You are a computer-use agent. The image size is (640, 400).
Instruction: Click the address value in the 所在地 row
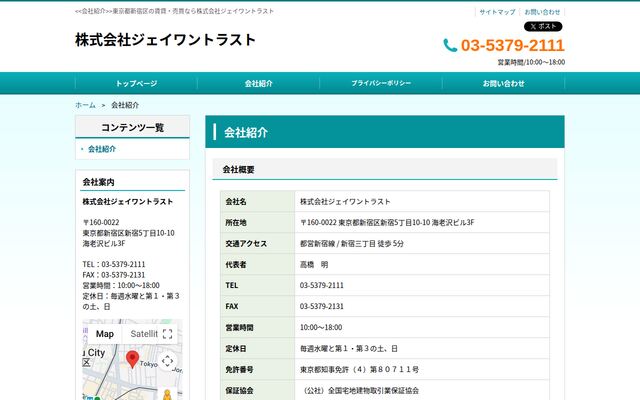[x=387, y=222]
